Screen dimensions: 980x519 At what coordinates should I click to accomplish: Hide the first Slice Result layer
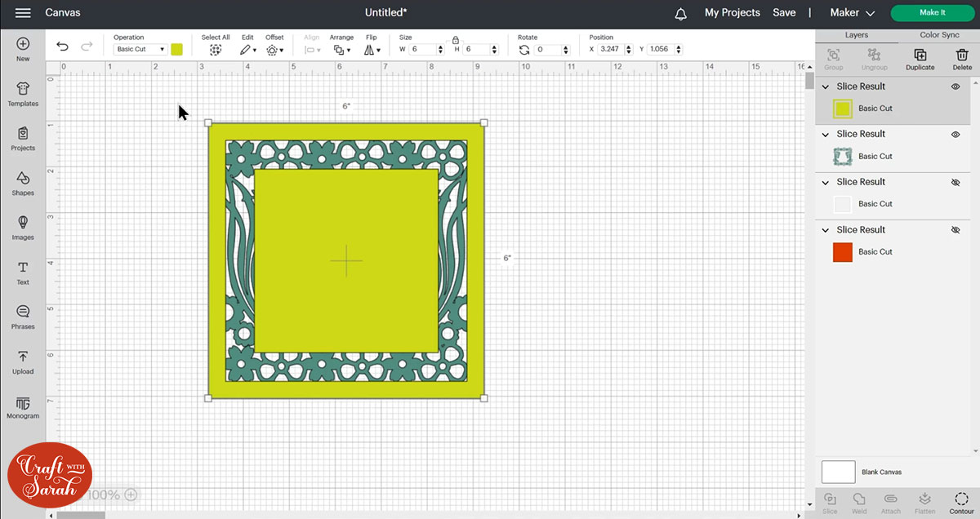[x=955, y=86]
